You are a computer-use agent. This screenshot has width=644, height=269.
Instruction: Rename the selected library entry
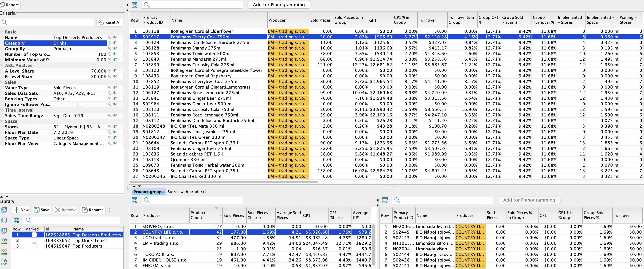pos(93,210)
